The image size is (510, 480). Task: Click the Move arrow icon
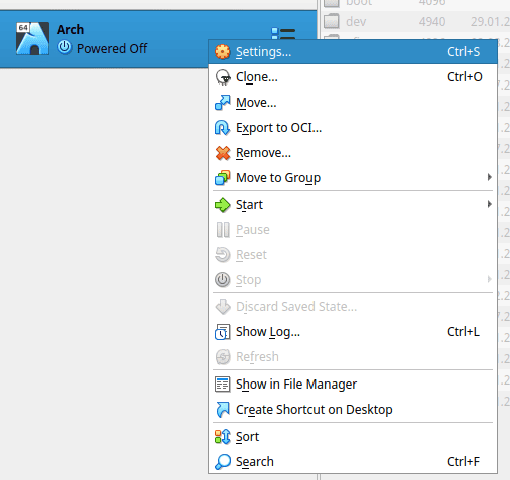(222, 103)
